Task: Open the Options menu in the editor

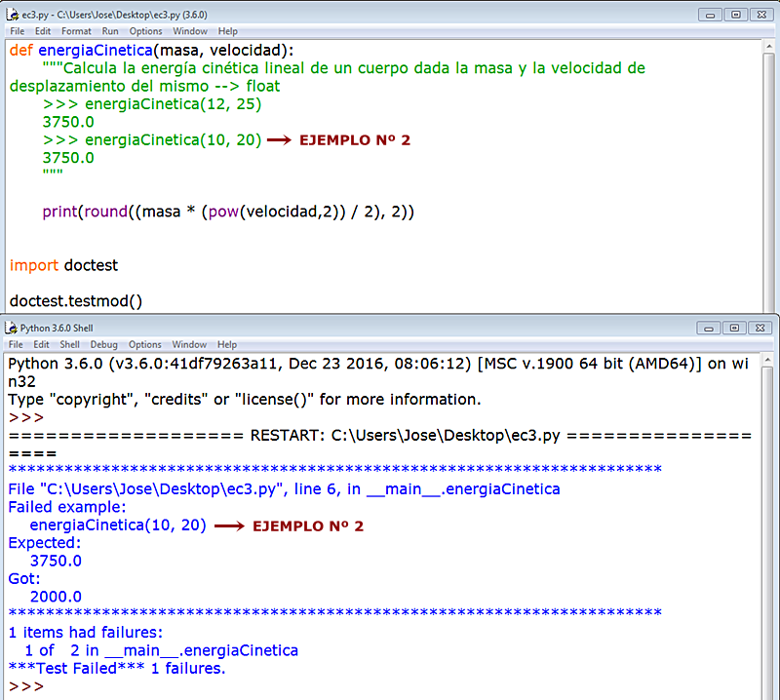Action: pos(145,30)
